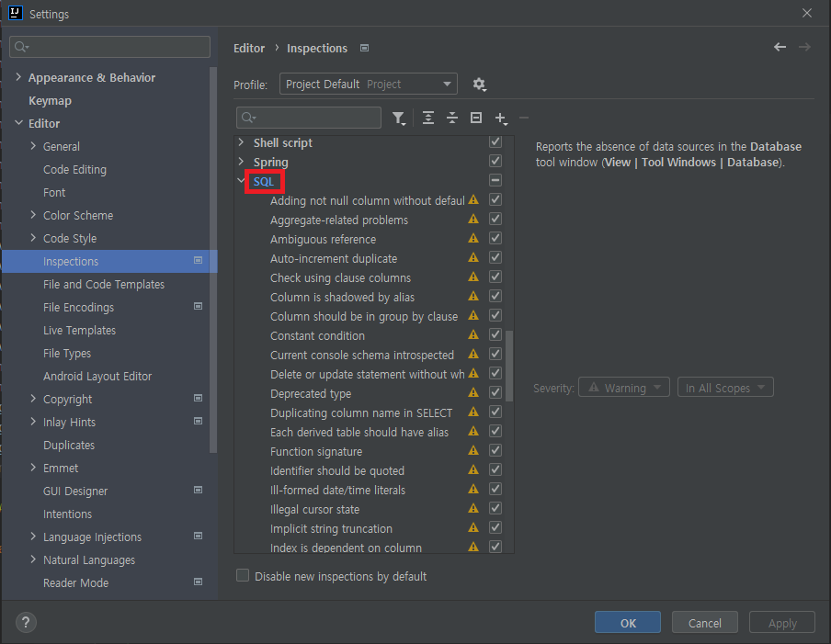831x644 pixels.
Task: Uncheck Auto-increment duplicate inspection
Action: (x=495, y=257)
